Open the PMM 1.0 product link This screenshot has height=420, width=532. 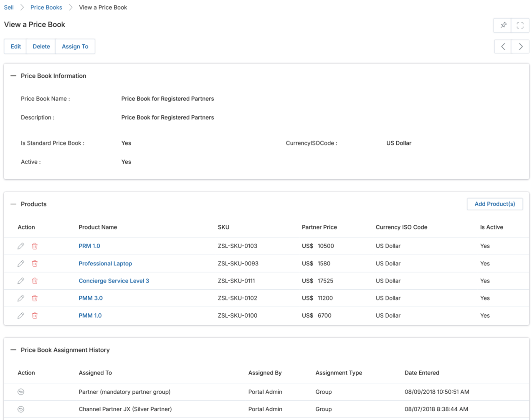[x=90, y=316]
